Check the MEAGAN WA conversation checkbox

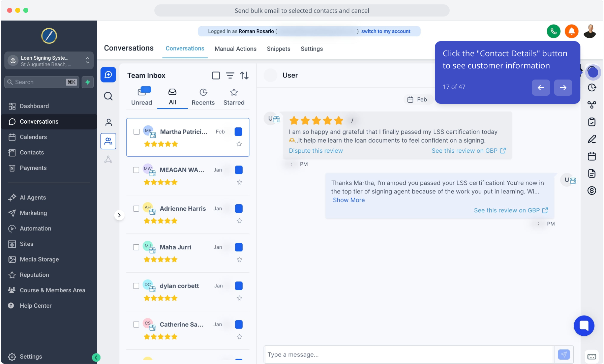(136, 170)
